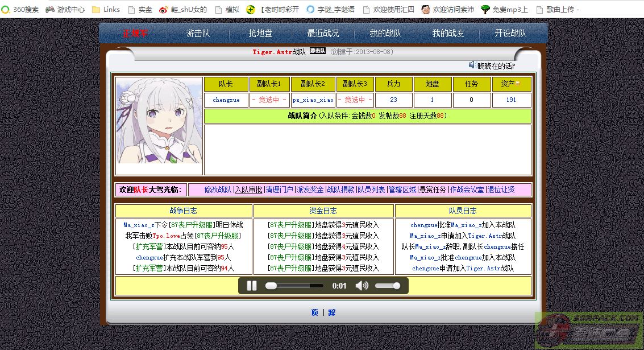Pause the audio player
Viewport: 644px width, 350px height.
point(252,286)
